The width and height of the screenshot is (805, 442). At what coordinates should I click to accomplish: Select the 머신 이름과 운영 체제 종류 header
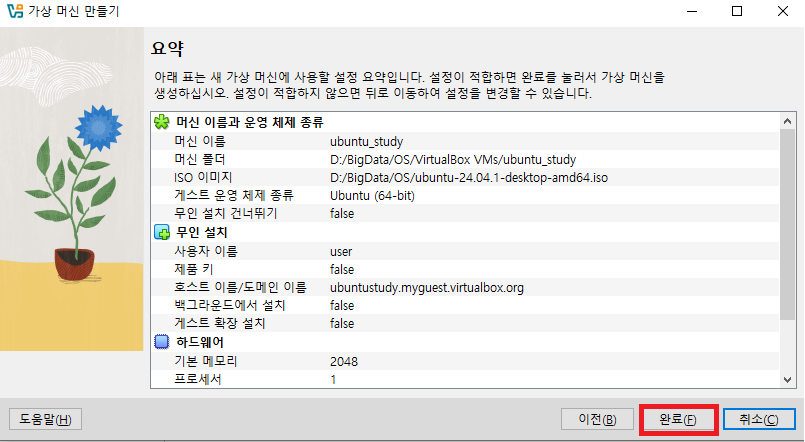coord(250,122)
